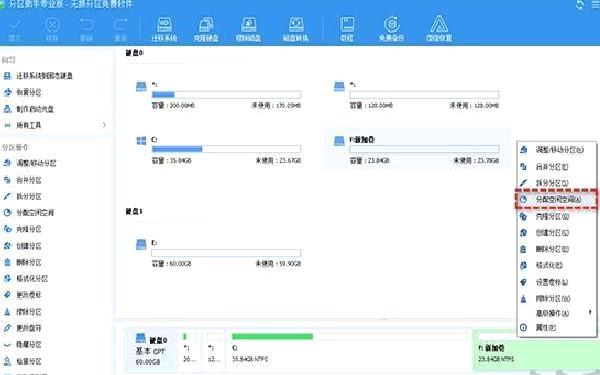
Task: Select 合并分区 in the context menu
Action: point(557,167)
